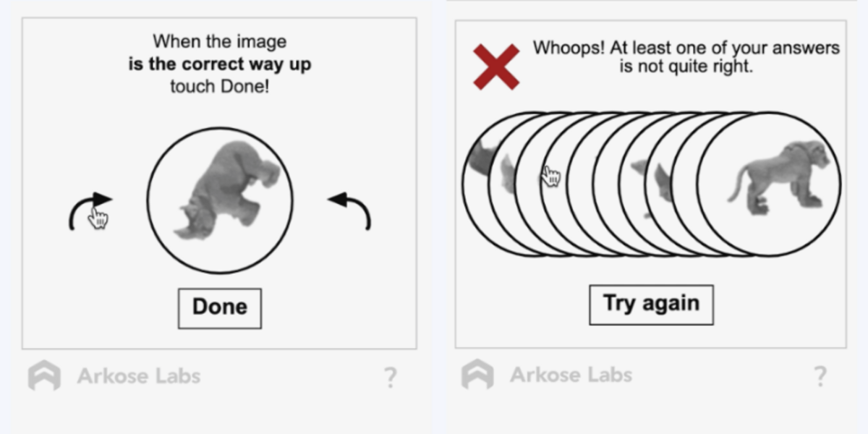Image resolution: width=868 pixels, height=434 pixels.
Task: Select the front circle showing the standing lion
Action: click(771, 184)
